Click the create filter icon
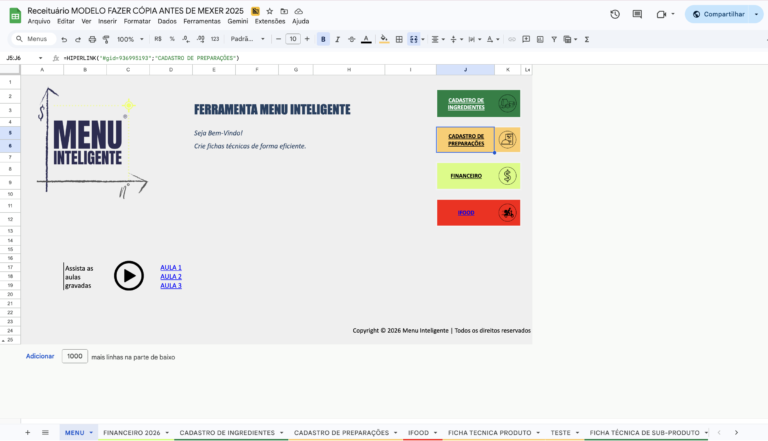The height and width of the screenshot is (441, 768). (x=554, y=39)
